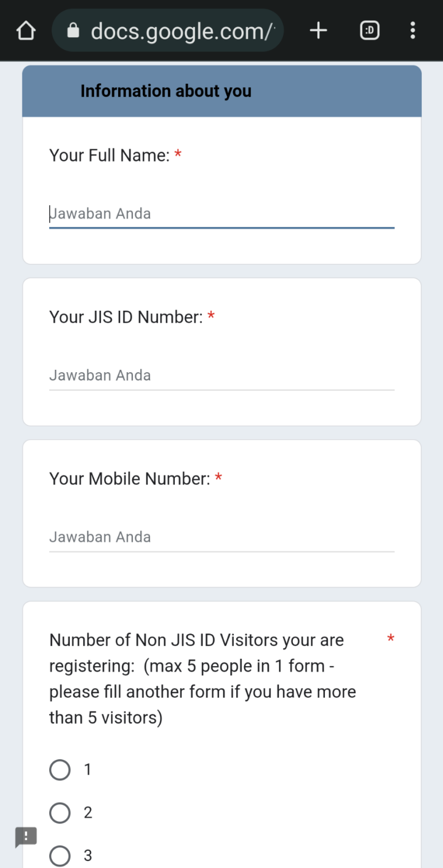Click the JIS ID Number answer field

tap(222, 376)
